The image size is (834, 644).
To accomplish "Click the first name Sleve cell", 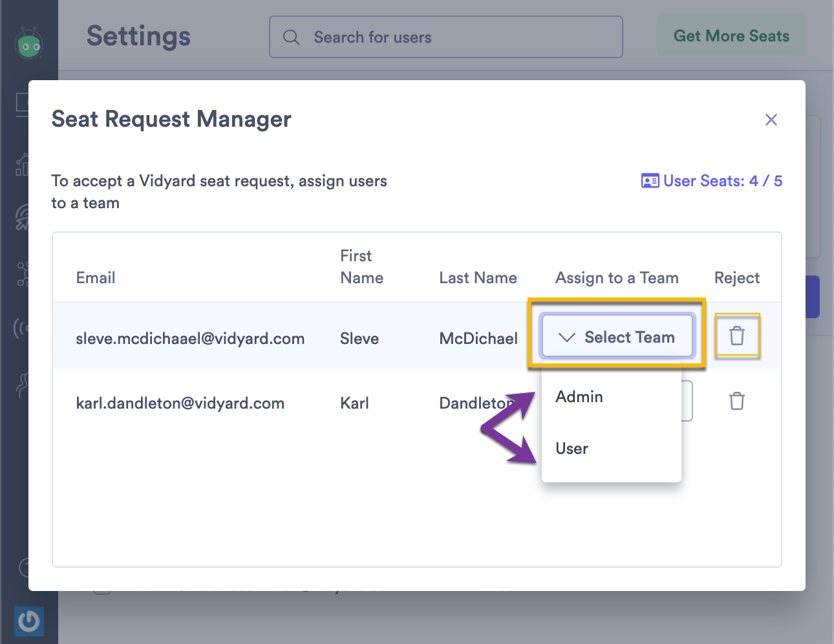I will pyautogui.click(x=359, y=338).
